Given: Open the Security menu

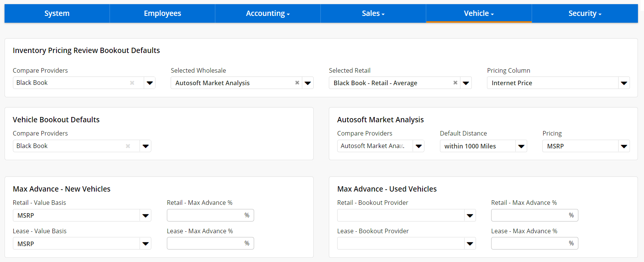Looking at the screenshot, I should (584, 14).
